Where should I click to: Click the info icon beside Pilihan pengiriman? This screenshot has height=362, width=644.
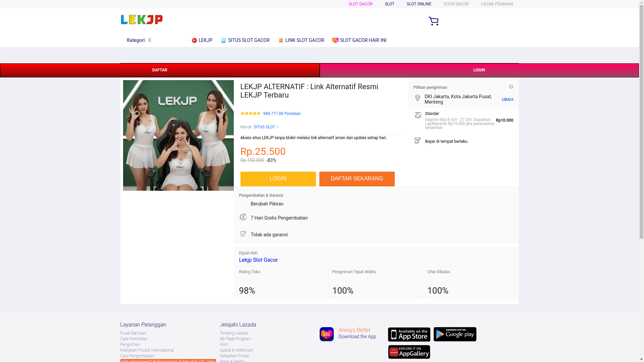(511, 86)
